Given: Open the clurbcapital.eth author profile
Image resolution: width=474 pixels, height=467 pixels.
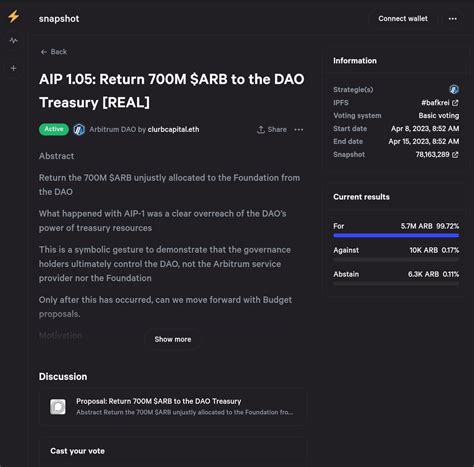Looking at the screenshot, I should click(173, 129).
